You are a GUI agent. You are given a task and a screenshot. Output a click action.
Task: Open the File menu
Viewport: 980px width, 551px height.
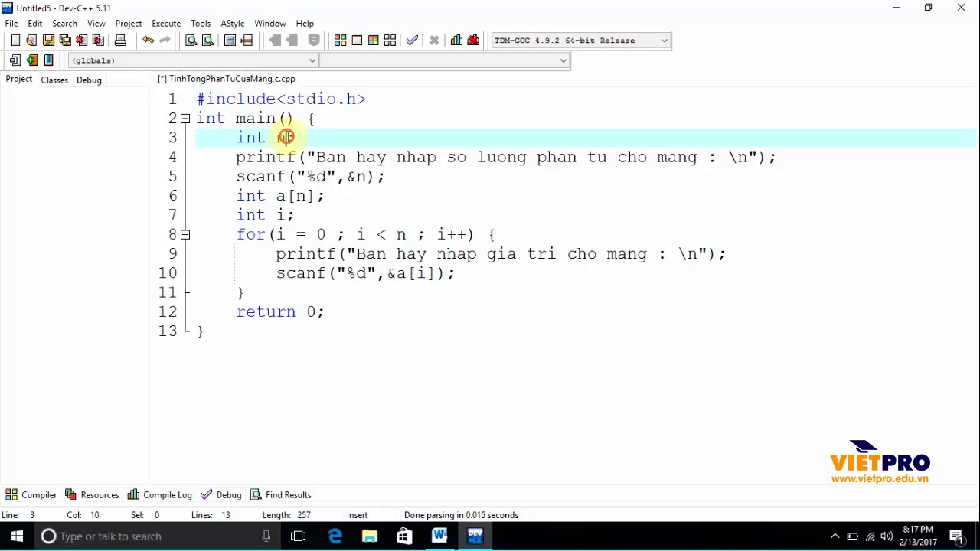pyautogui.click(x=11, y=24)
